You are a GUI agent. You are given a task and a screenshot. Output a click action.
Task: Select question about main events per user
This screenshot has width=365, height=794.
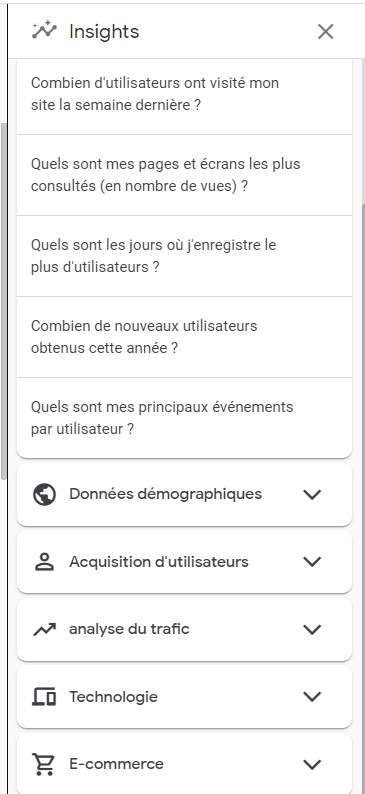184,418
